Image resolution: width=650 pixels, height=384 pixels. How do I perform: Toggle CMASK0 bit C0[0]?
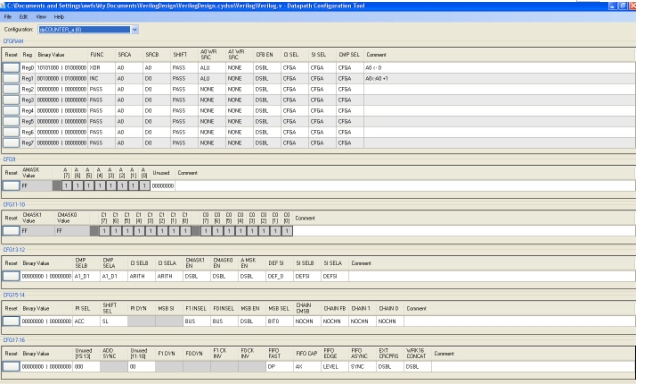287,231
